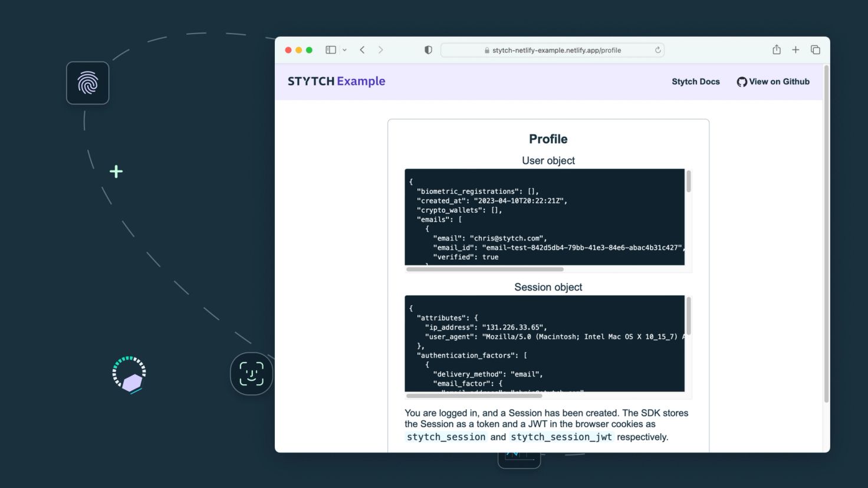Click the "emails": [ line in User object

(439, 220)
